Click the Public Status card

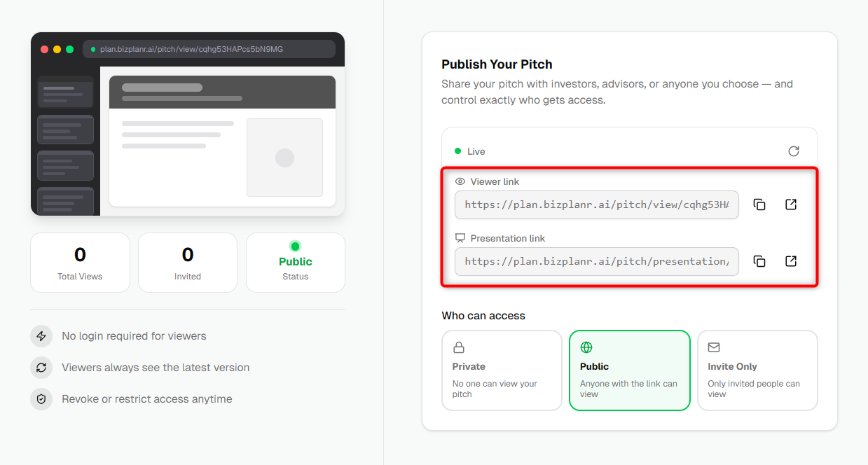(296, 263)
